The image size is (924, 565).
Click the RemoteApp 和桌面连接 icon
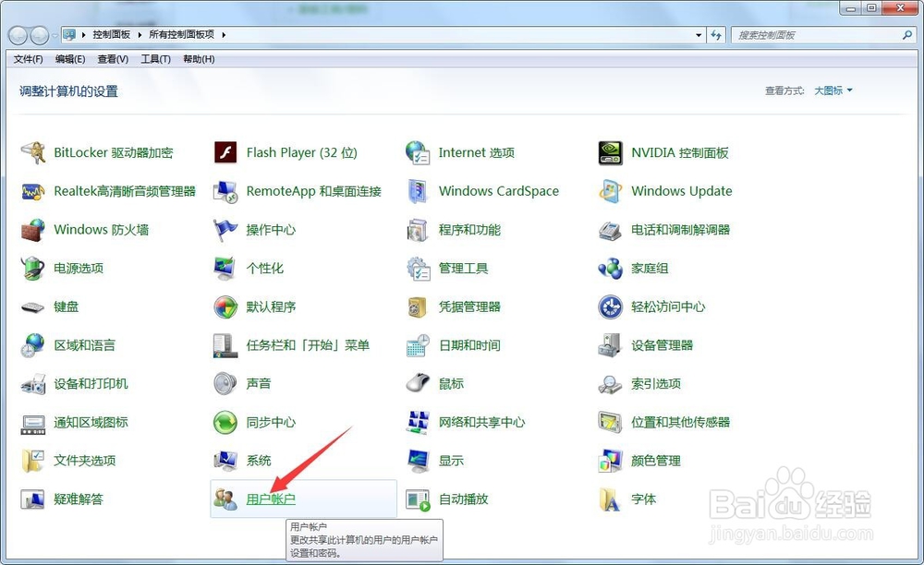tap(225, 191)
